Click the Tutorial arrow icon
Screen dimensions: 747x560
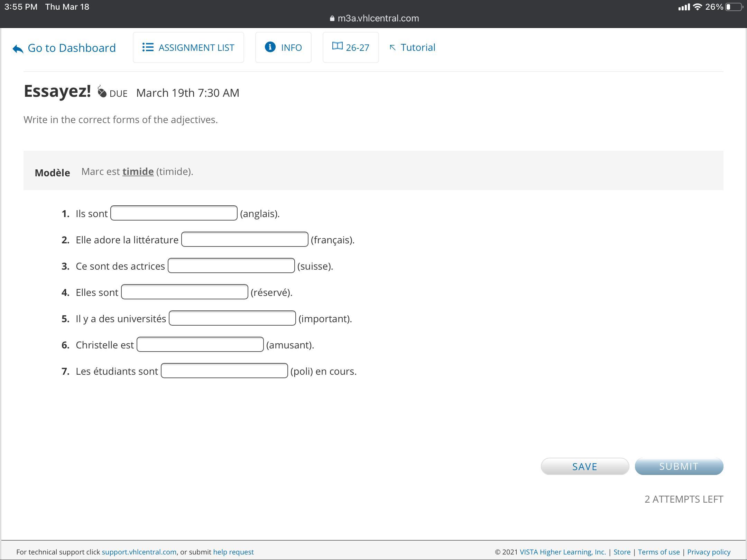[x=393, y=48]
